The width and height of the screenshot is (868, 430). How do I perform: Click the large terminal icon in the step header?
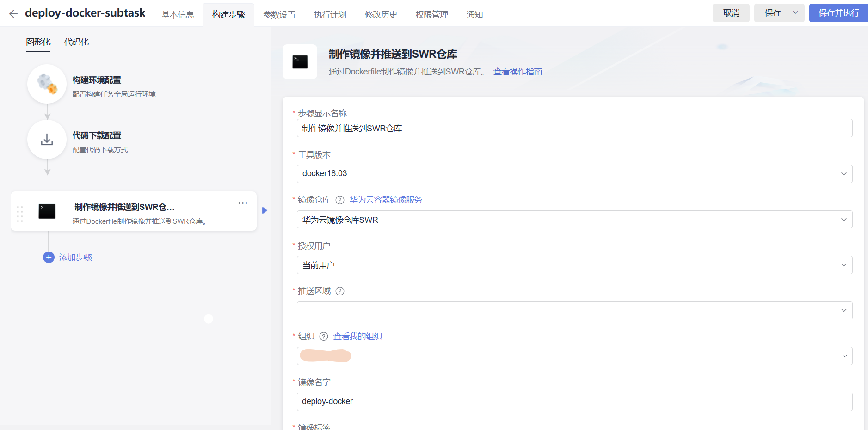300,62
